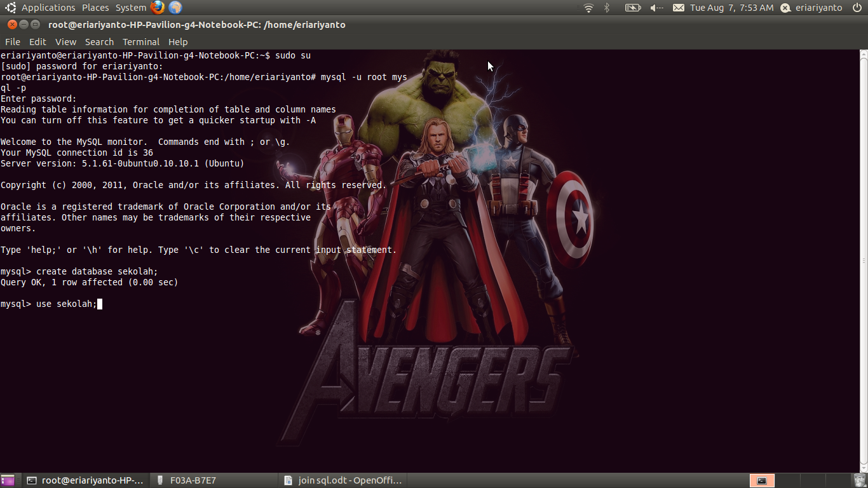
Task: Open the Places menu
Action: pos(95,8)
